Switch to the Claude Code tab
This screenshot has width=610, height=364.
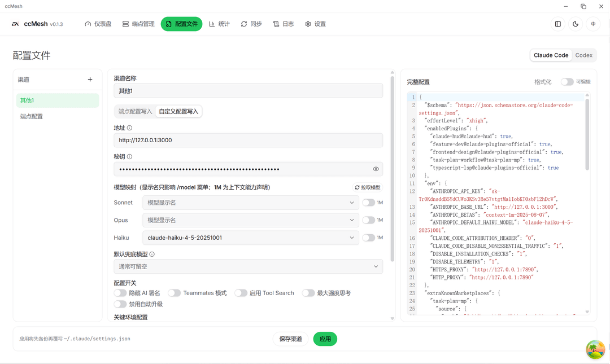point(551,55)
